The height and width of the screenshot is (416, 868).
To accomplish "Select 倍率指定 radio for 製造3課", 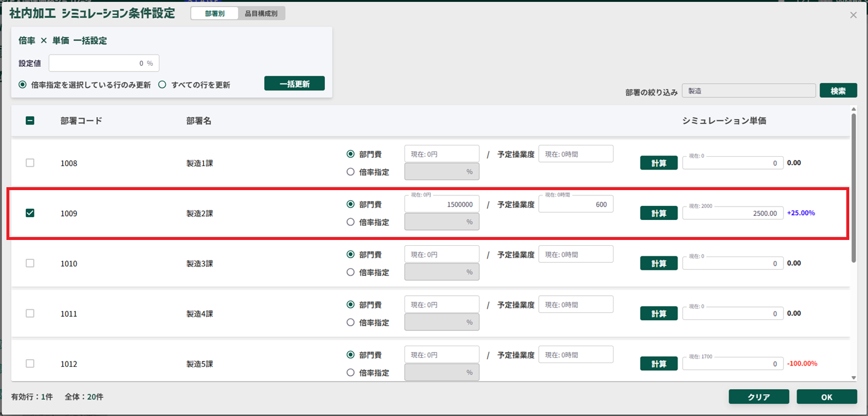I will click(x=350, y=272).
